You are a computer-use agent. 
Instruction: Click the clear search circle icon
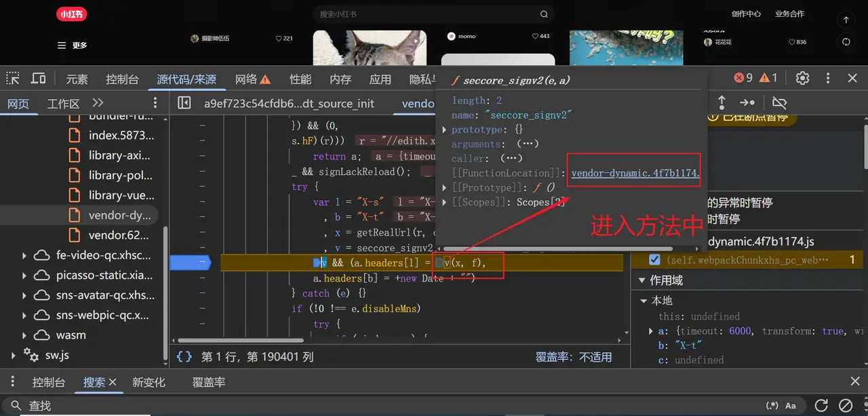pos(846,405)
